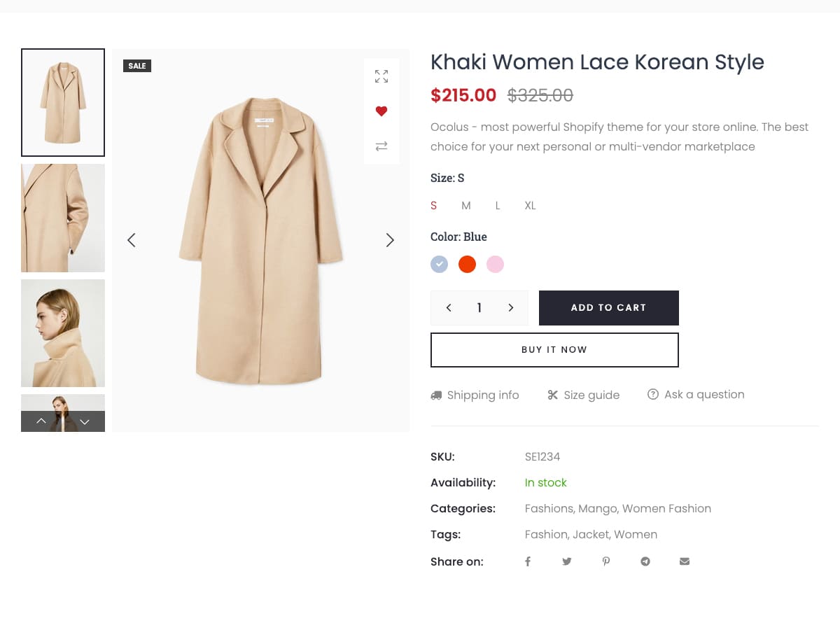Increase quantity with right arrow
Viewport: 840px width, 630px height.
click(x=511, y=308)
